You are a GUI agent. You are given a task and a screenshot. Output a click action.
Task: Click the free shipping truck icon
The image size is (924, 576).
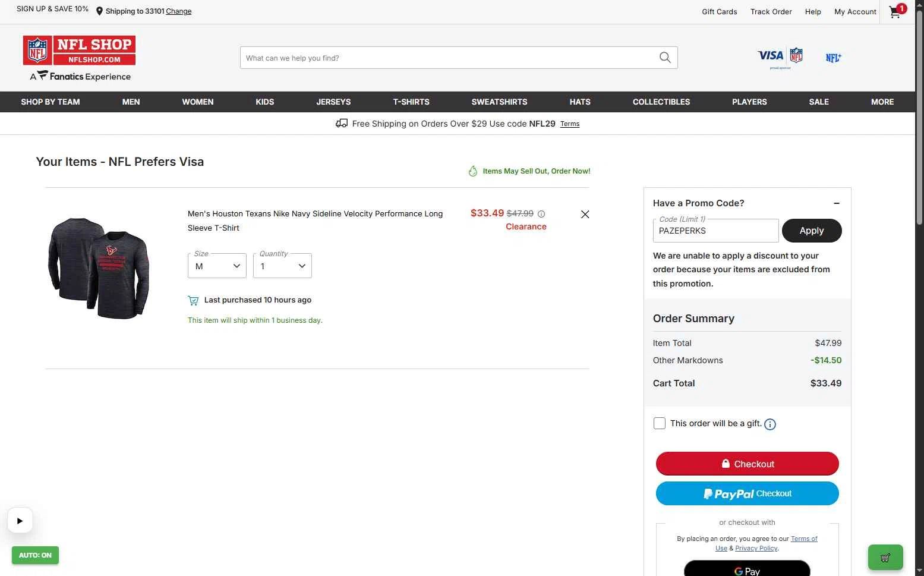(342, 124)
